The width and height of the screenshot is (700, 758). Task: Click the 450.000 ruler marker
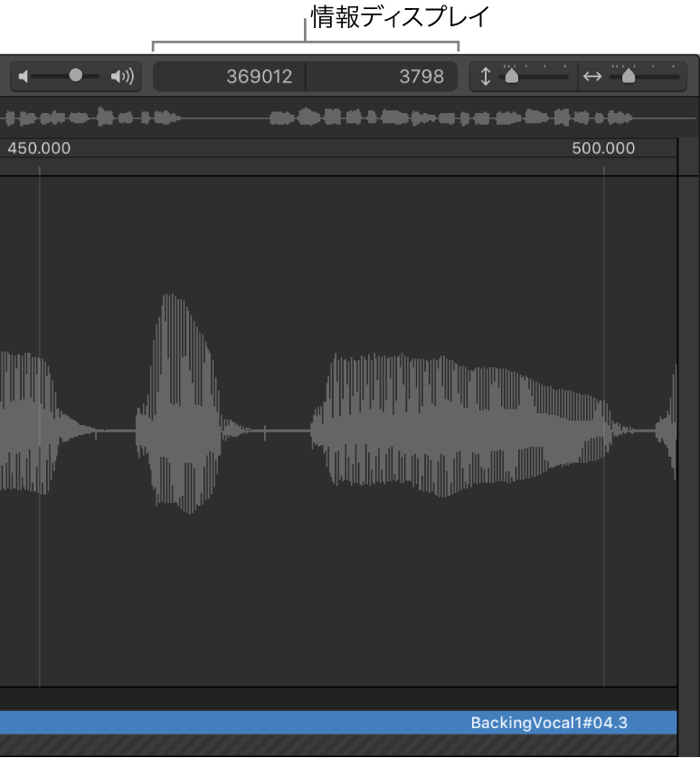[x=39, y=148]
